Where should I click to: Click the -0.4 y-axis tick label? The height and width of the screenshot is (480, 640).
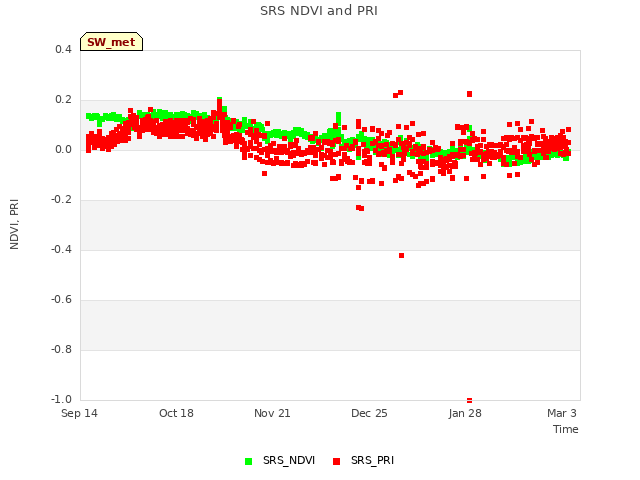tap(61, 249)
